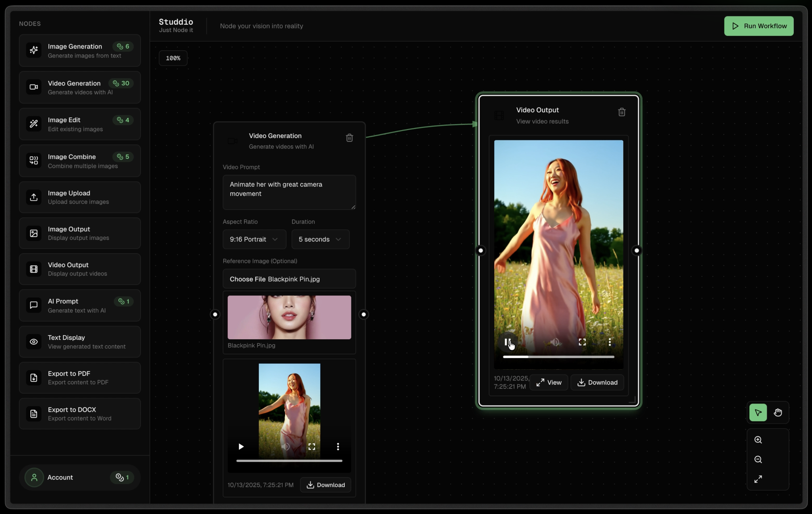Click the fit-to-view expand icon

(758, 479)
